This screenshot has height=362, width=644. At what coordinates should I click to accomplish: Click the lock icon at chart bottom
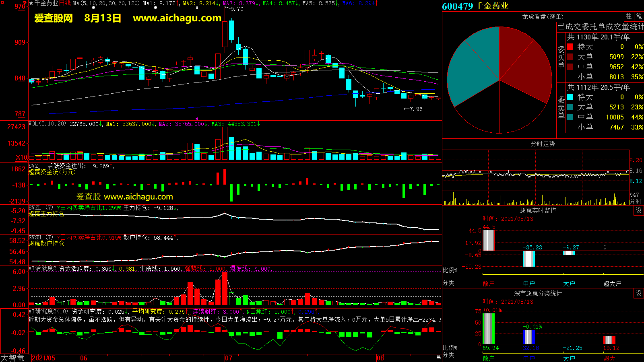point(438,357)
